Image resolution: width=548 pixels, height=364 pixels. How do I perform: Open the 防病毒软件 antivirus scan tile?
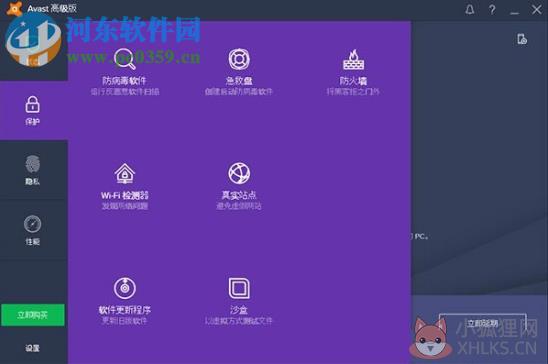125,72
